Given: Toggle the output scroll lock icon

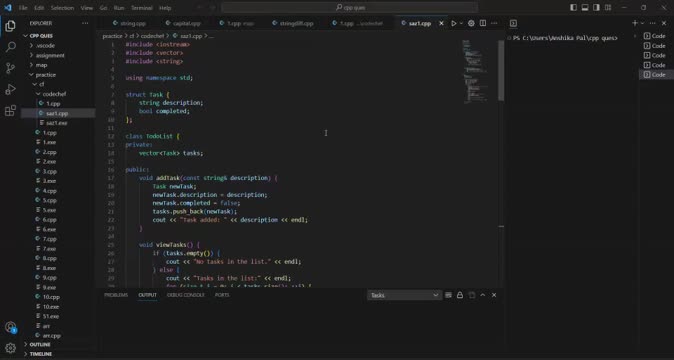Looking at the screenshot, I should click(460, 295).
